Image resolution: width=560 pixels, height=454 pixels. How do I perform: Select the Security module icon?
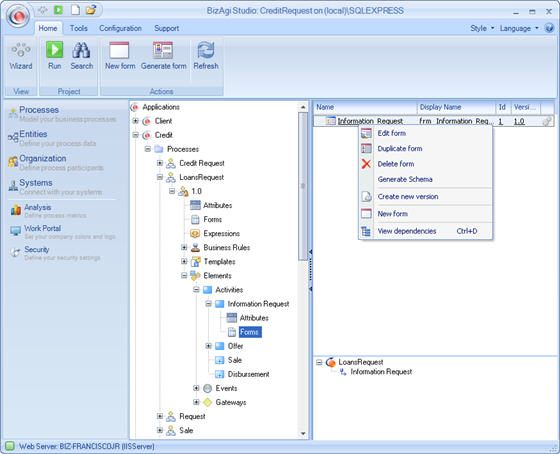(x=15, y=252)
